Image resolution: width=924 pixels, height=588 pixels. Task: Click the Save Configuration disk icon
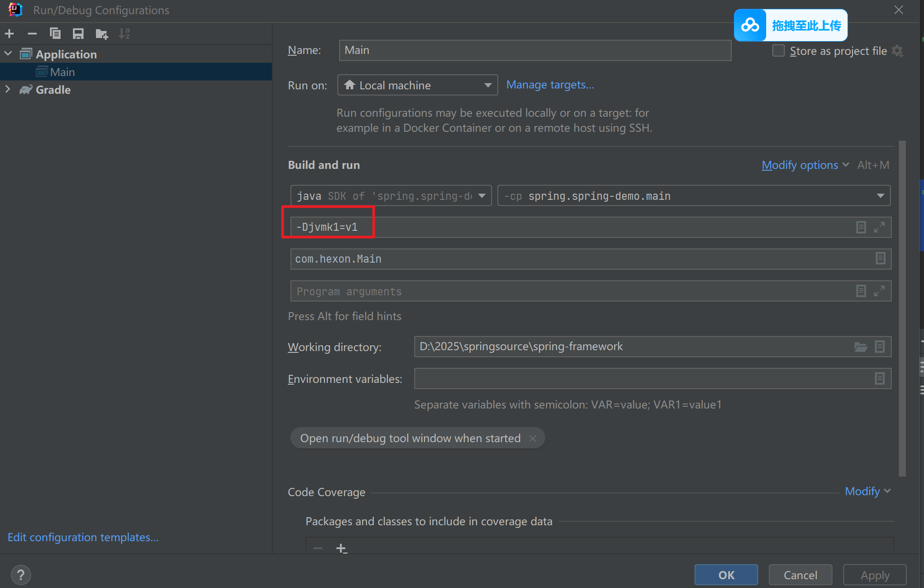tap(78, 34)
